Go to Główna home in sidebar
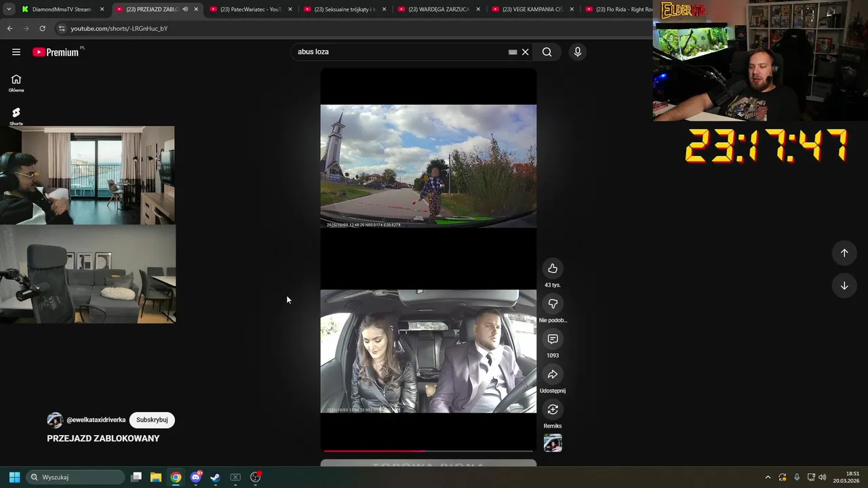Image resolution: width=868 pixels, height=488 pixels. click(x=16, y=83)
